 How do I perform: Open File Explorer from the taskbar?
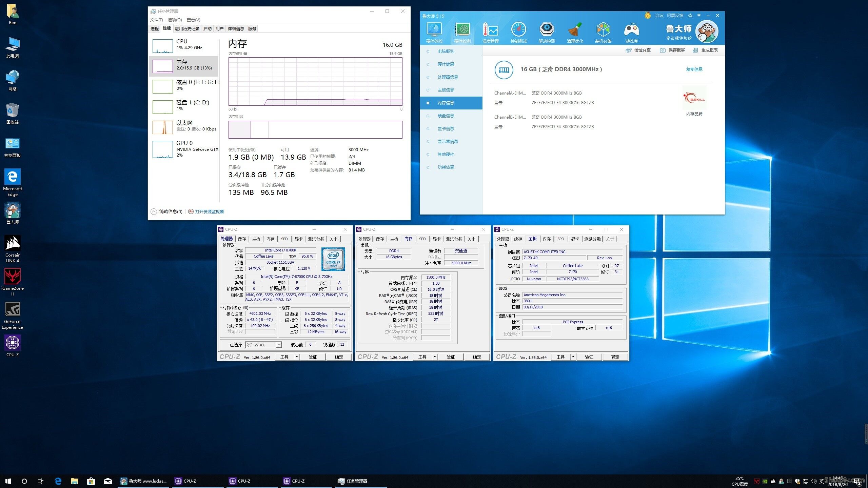pyautogui.click(x=74, y=481)
